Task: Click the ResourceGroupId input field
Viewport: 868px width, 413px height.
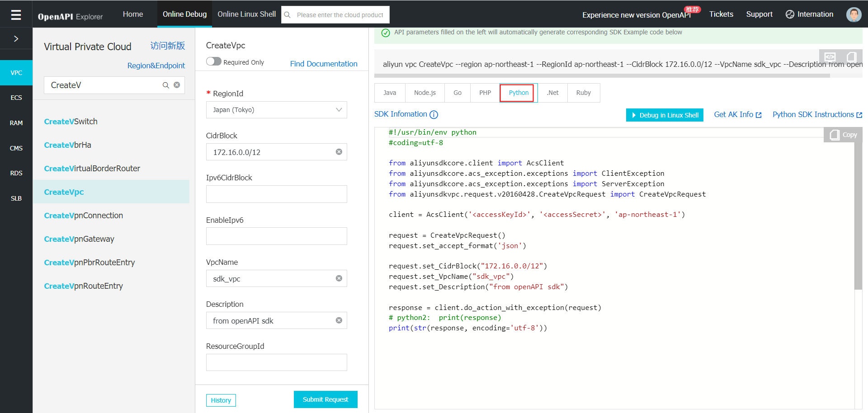Action: (277, 362)
